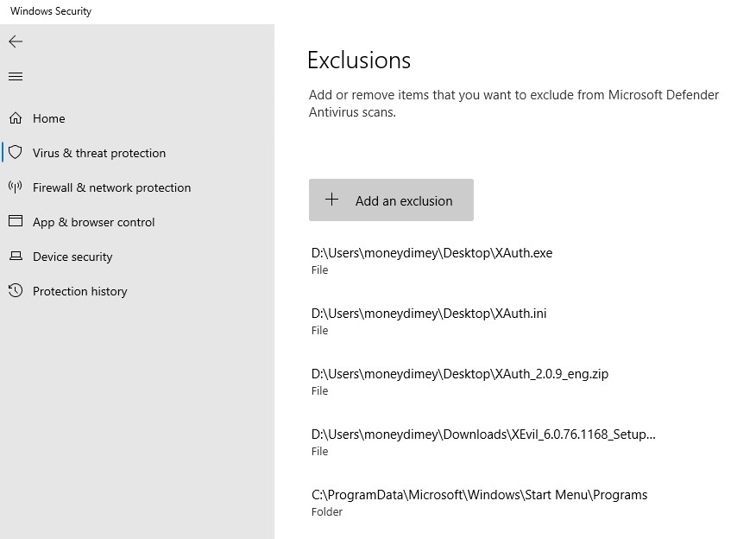The width and height of the screenshot is (756, 539).
Task: Open the hamburger navigation menu
Action: [x=16, y=76]
